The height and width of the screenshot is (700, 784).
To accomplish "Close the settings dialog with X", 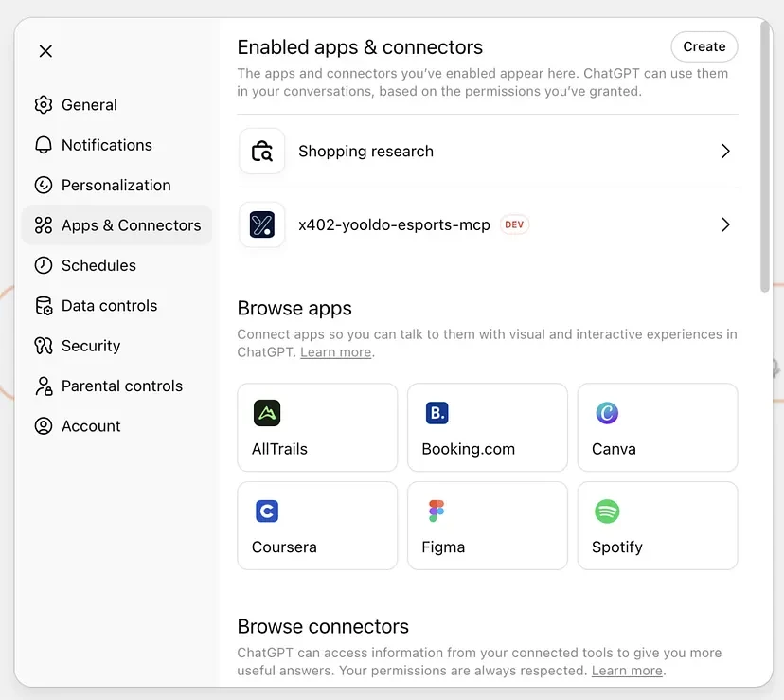I will pos(45,51).
